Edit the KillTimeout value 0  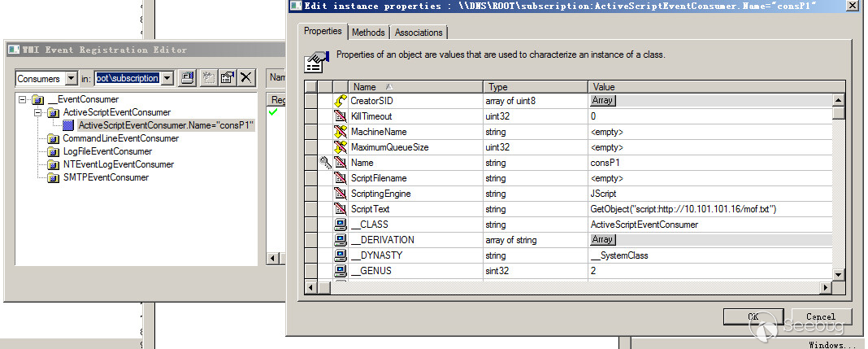710,116
